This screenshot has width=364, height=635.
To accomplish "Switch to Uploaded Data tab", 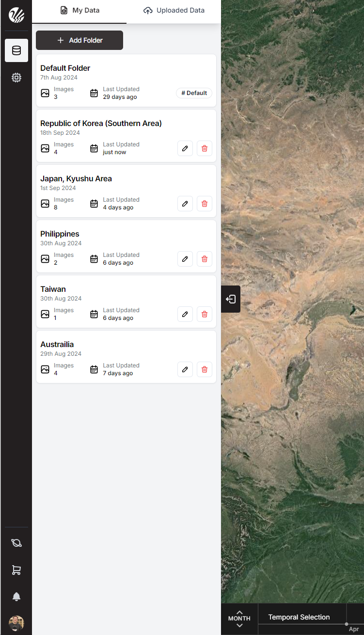I will coord(174,11).
